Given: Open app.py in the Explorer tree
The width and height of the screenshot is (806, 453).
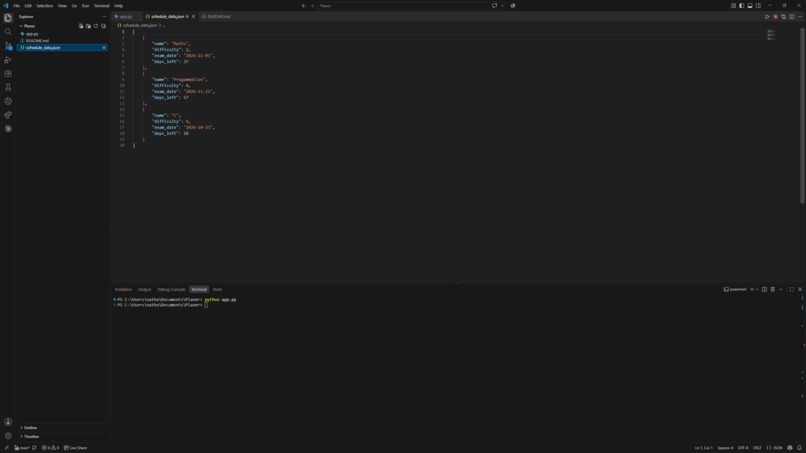Looking at the screenshot, I should pos(62,34).
